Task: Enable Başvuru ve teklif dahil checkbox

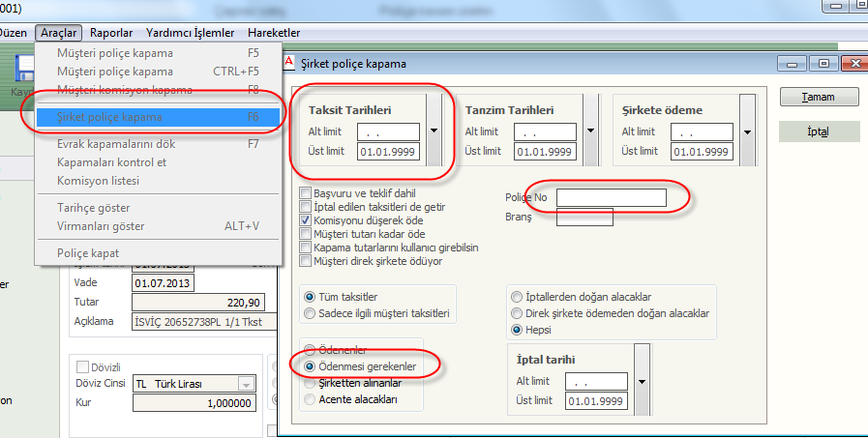Action: pos(306,193)
